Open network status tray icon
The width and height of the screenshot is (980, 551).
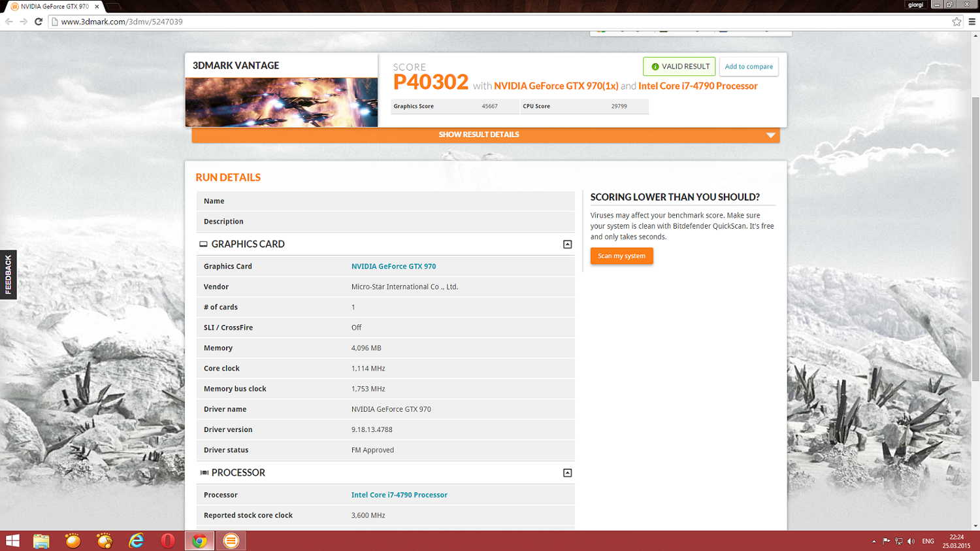[x=899, y=541]
